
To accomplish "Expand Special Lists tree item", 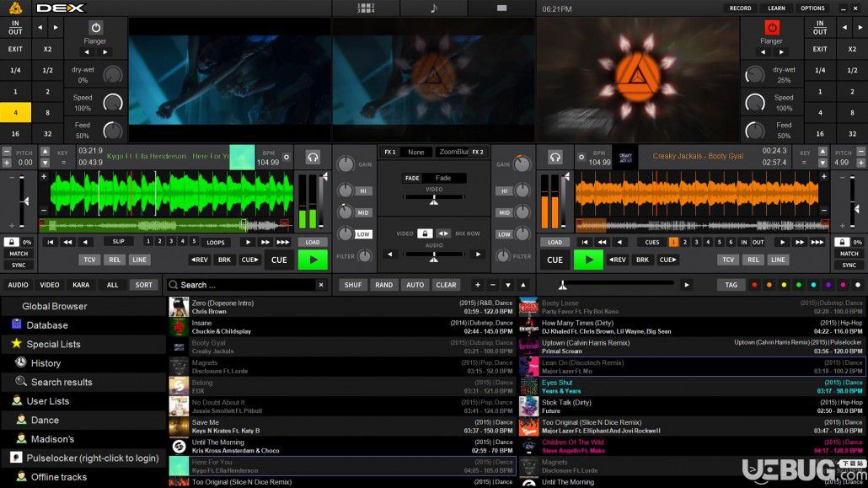I will (53, 344).
